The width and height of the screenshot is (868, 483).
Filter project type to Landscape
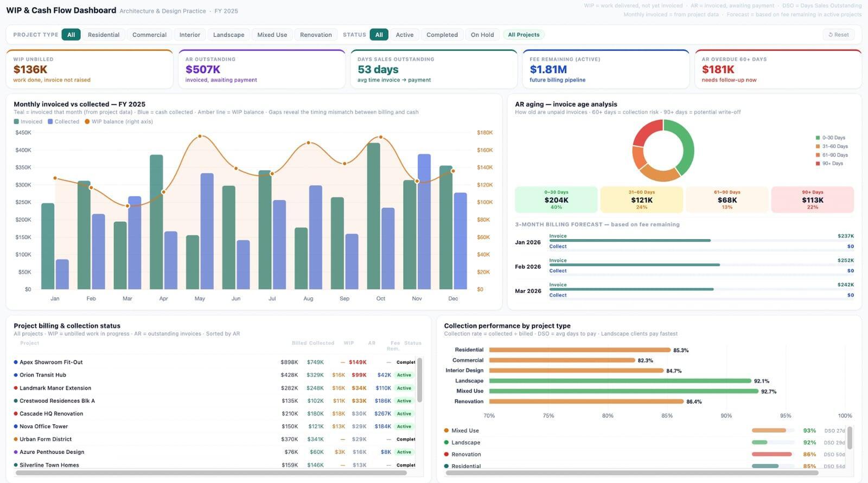228,35
